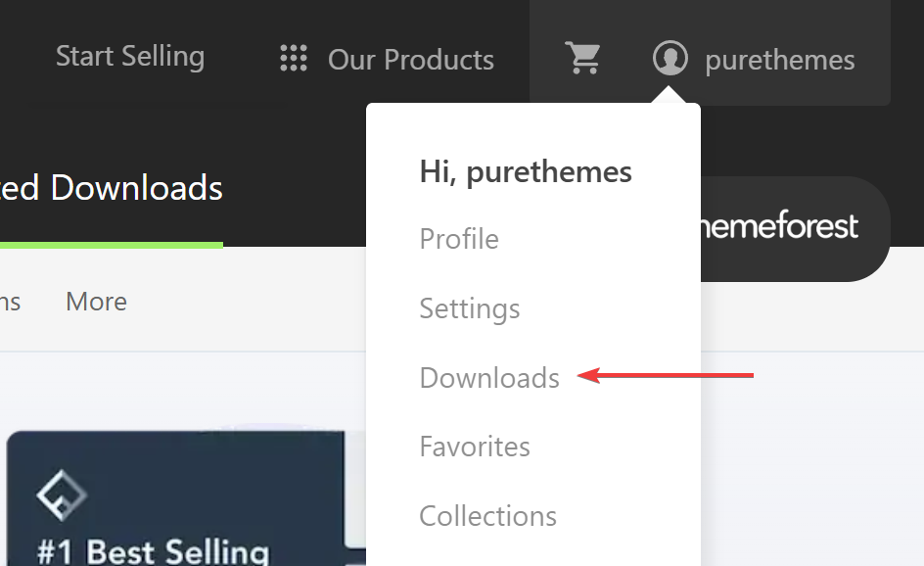The height and width of the screenshot is (566, 924).
Task: Expand the More navigation menu
Action: click(96, 301)
